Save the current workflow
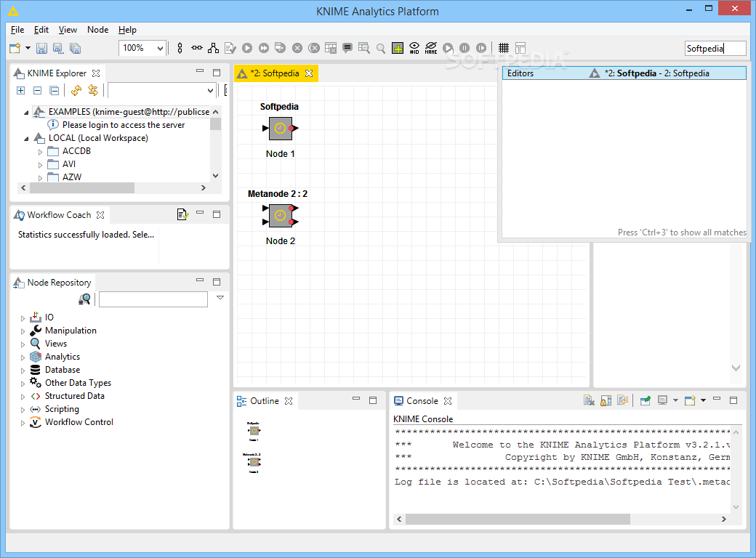The image size is (756, 558). coord(42,48)
